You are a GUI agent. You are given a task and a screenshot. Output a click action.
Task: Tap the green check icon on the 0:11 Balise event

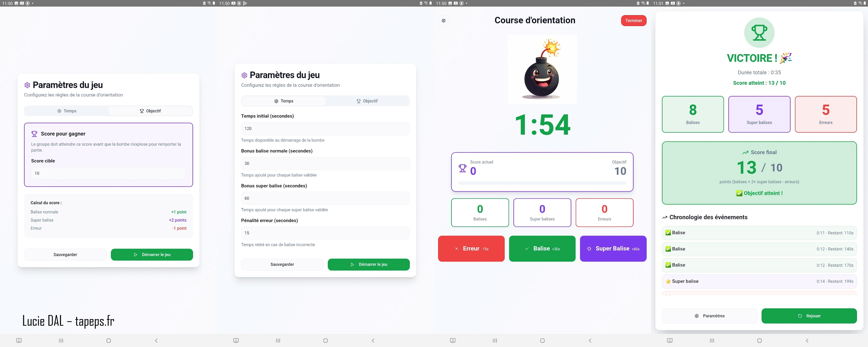[x=668, y=233]
